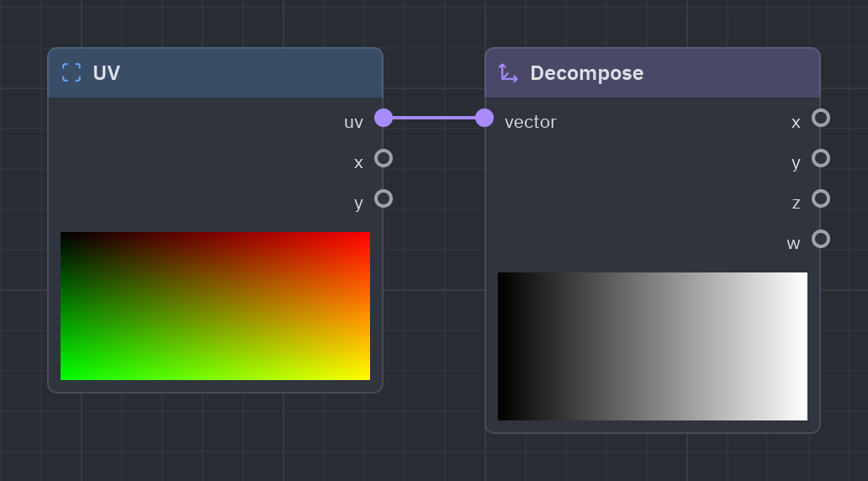
Task: Click the w output socket on Decompose
Action: (x=821, y=239)
